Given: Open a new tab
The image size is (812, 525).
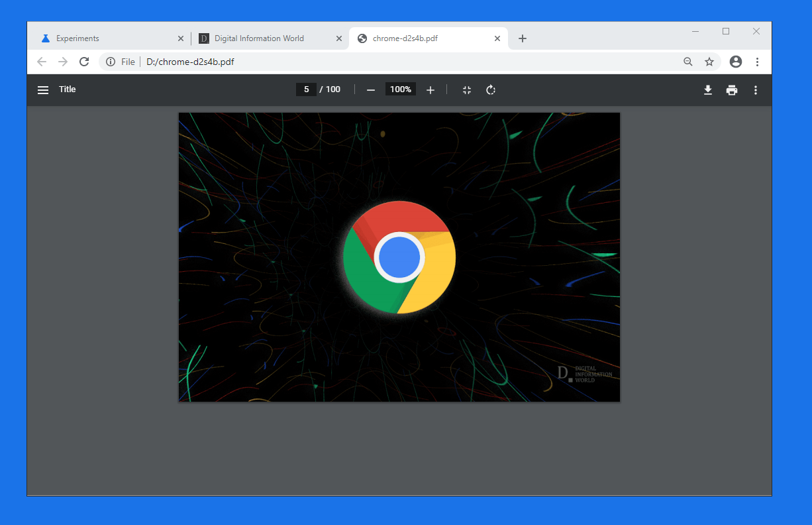Looking at the screenshot, I should [x=523, y=38].
